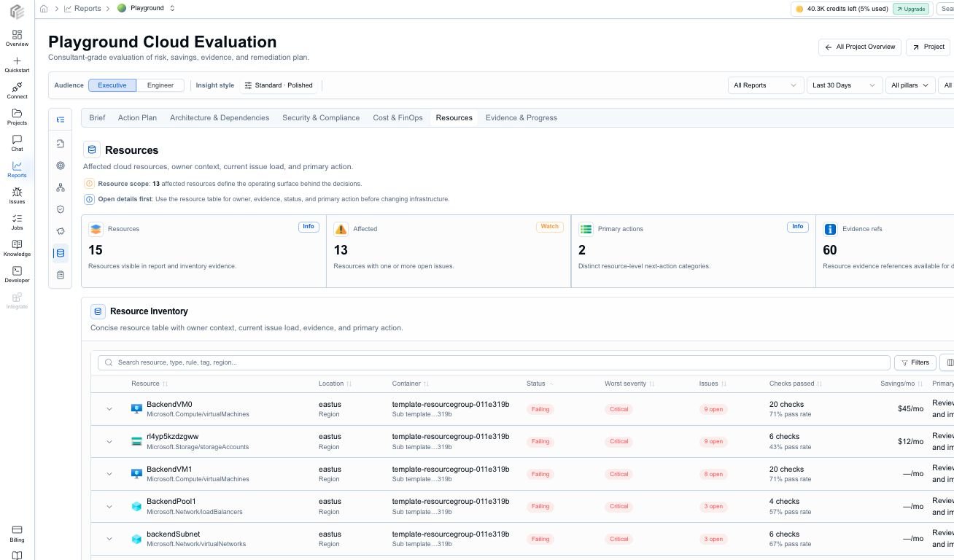The height and width of the screenshot is (560, 954).
Task: Switch to the Cost & FinOps tab
Action: click(x=397, y=117)
